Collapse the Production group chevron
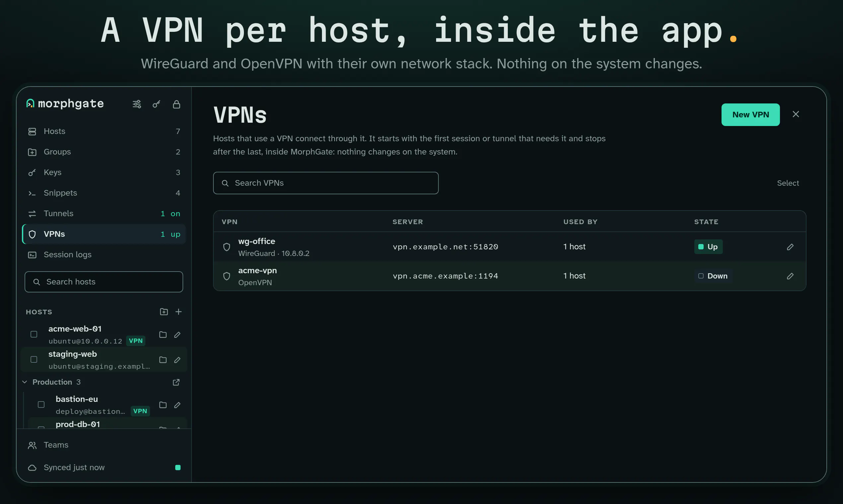 [x=25, y=382]
